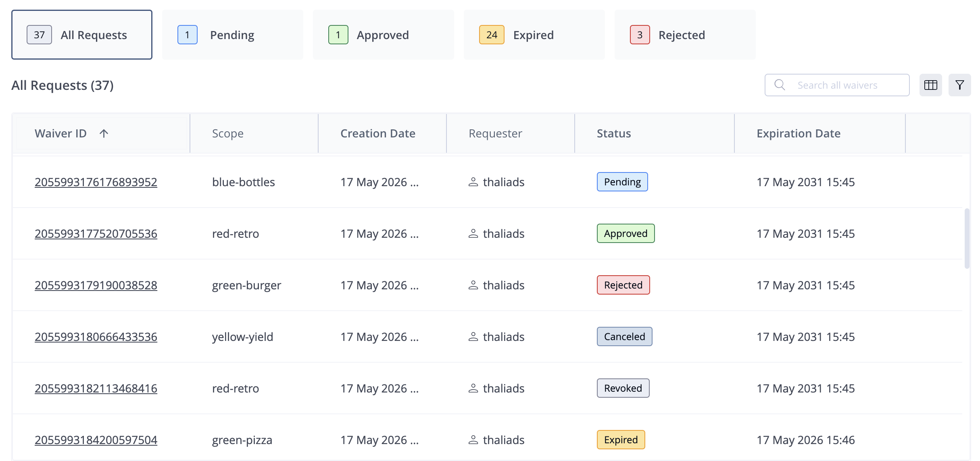Click the Canceled status badge for yellow-yield
The image size is (980, 461).
(x=624, y=336)
